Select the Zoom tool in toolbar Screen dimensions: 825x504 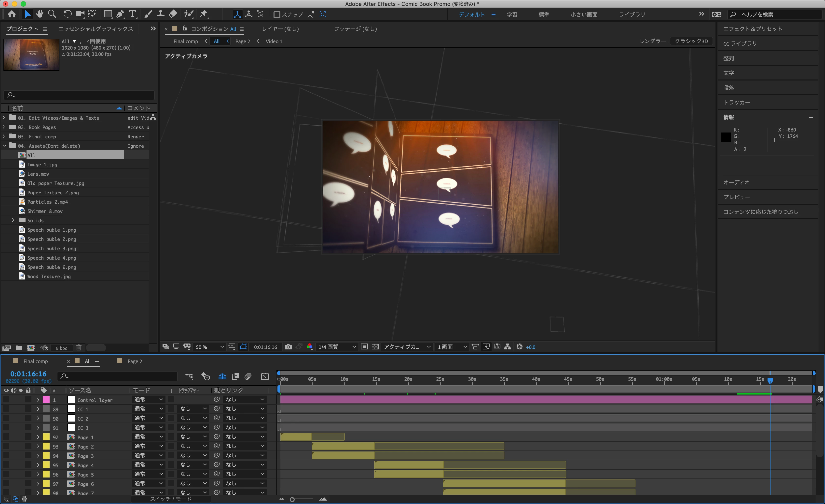[52, 14]
